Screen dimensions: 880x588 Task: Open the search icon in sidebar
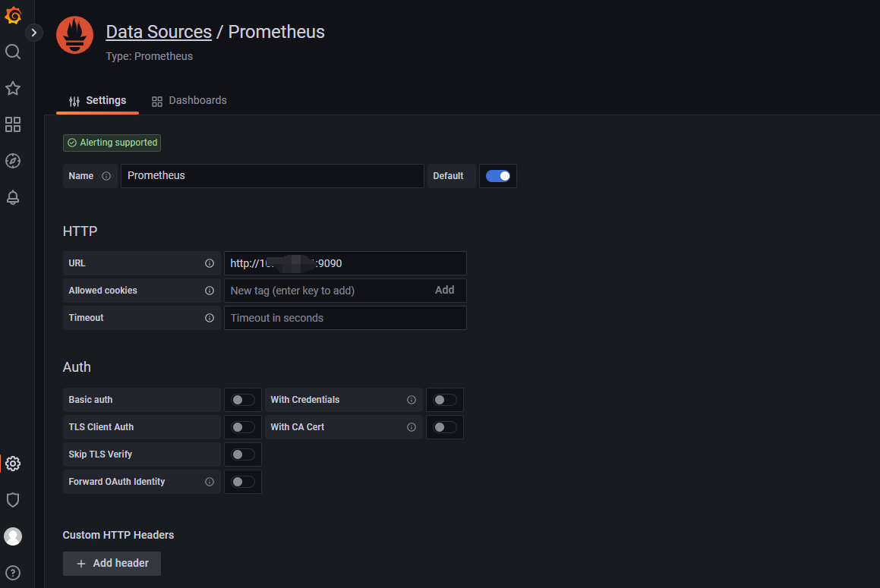click(13, 52)
